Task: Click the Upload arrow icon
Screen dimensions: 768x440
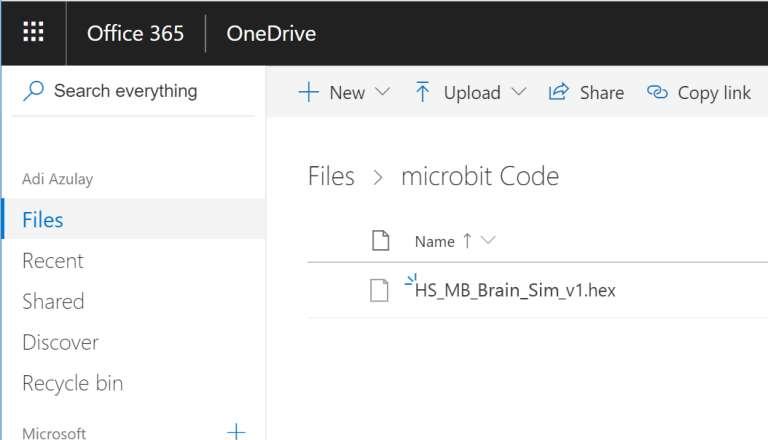Action: [422, 92]
